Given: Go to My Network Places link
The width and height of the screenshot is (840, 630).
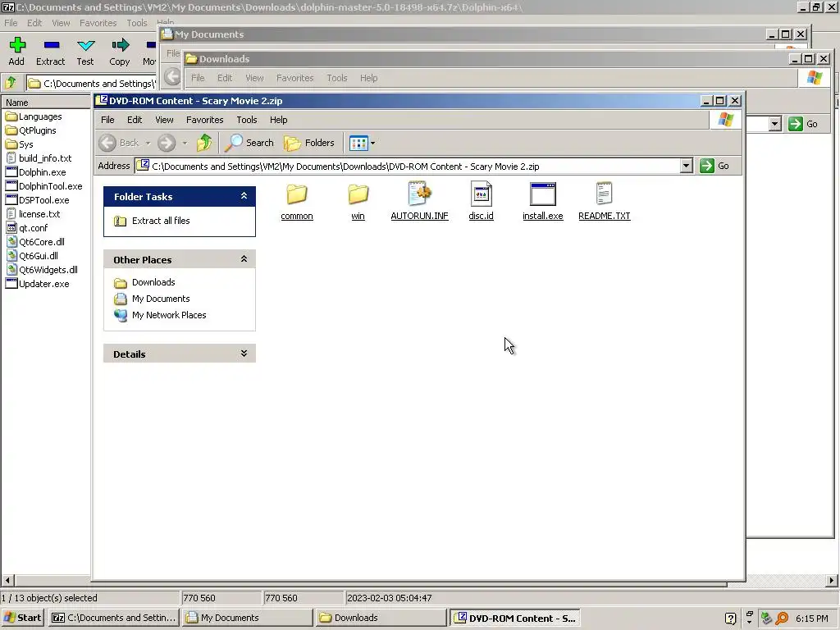Looking at the screenshot, I should (x=169, y=315).
